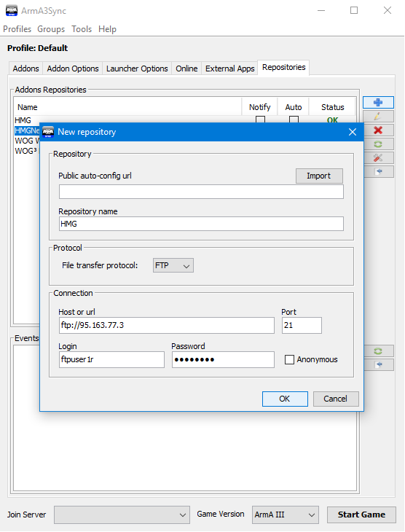Click the Name column header

(128, 107)
